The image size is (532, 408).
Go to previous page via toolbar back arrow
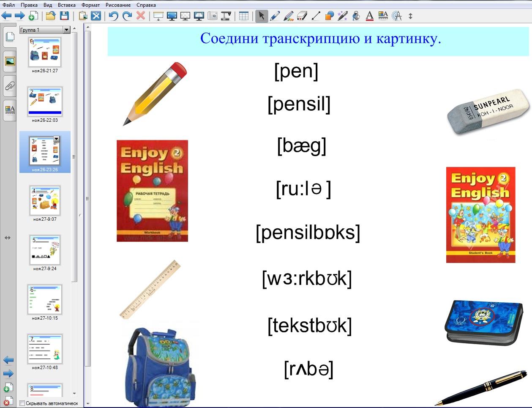point(6,16)
